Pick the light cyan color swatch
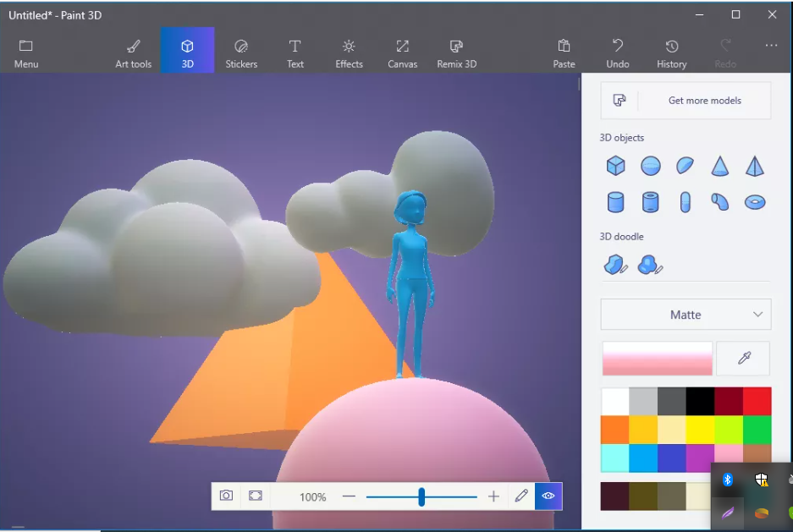 tap(615, 458)
